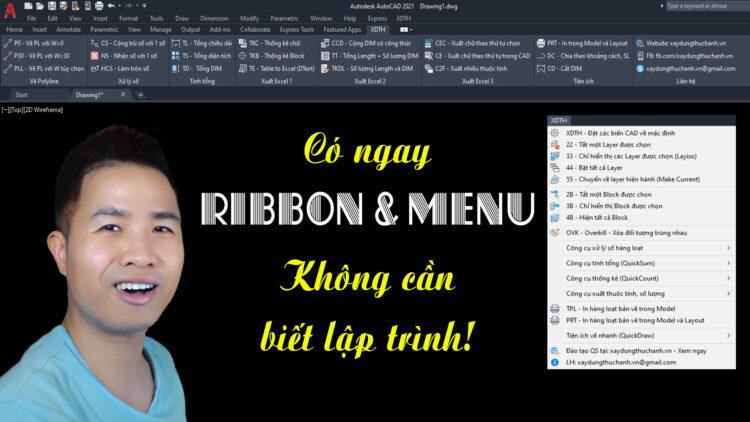This screenshot has width=750, height=422.
Task: Expand 'Công cụ xuất thuộc tính, số lượng' submenu
Action: [x=641, y=294]
